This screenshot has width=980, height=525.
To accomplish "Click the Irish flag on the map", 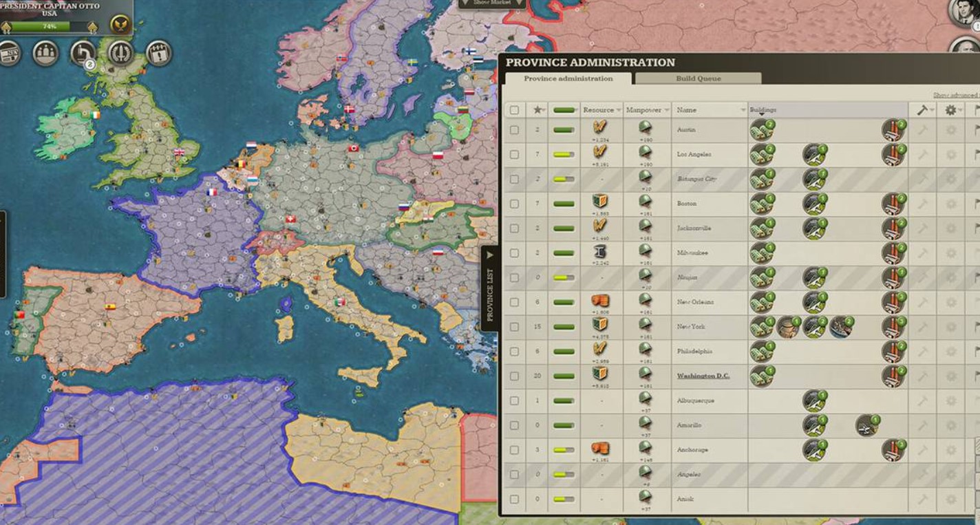I will coord(95,115).
